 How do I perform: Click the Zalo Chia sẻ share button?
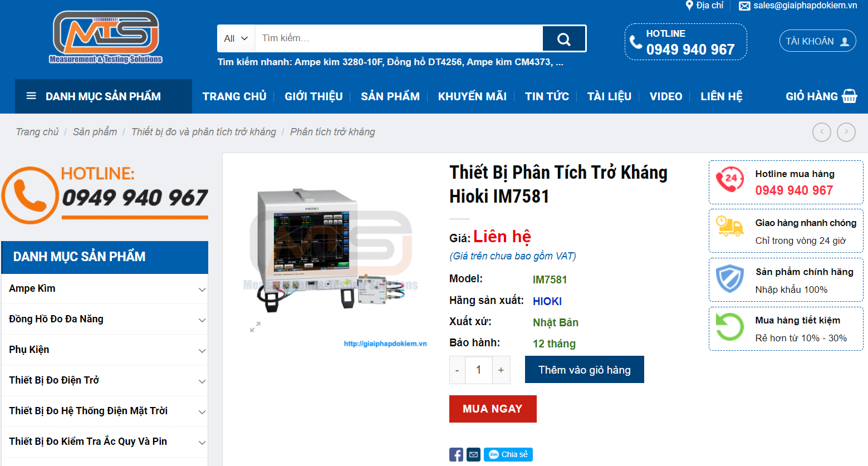click(x=508, y=455)
